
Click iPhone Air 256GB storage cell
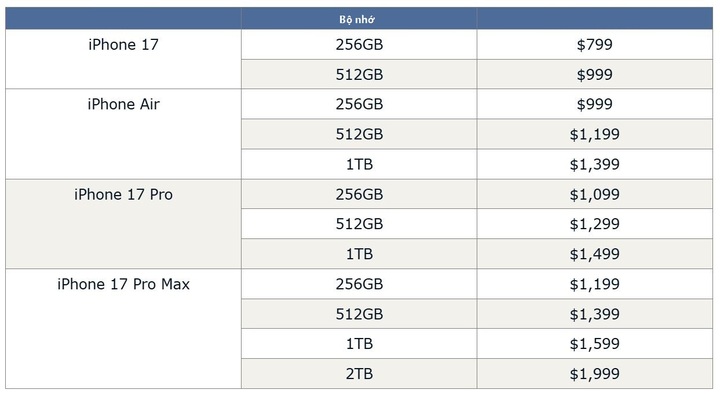click(359, 104)
